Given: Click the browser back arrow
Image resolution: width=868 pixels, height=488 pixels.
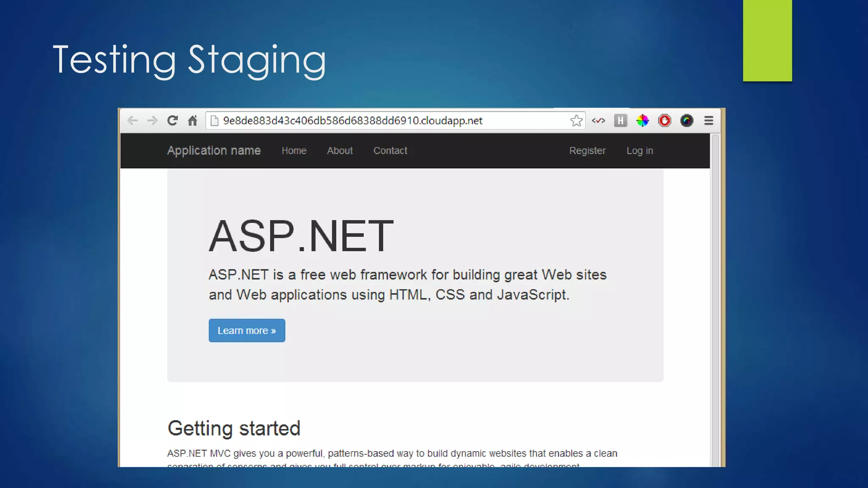Looking at the screenshot, I should (x=133, y=121).
